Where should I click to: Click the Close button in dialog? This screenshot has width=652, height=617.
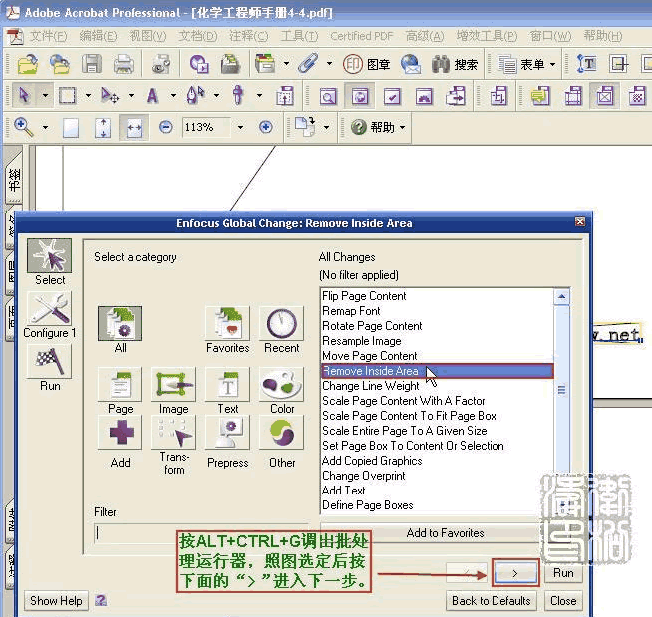point(563,601)
